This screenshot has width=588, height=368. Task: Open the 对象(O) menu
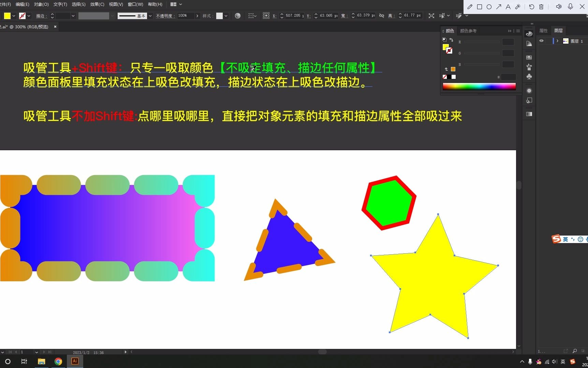[41, 4]
